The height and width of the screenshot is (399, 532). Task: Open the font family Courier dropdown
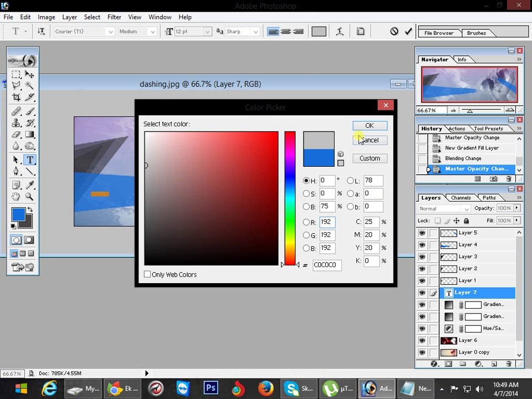111,32
